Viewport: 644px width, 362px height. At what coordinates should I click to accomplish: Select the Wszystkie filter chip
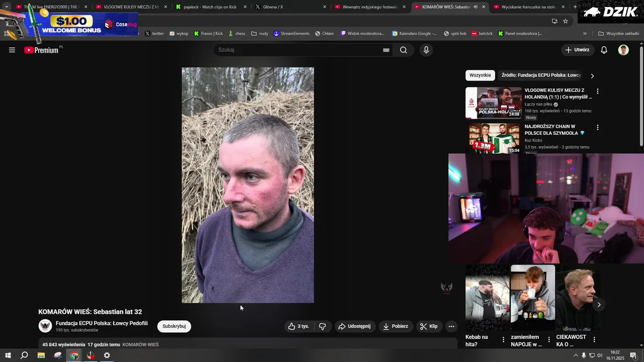pyautogui.click(x=480, y=75)
